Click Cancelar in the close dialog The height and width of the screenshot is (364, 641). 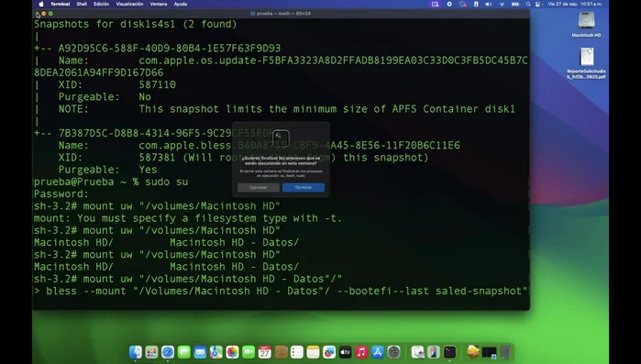click(259, 187)
